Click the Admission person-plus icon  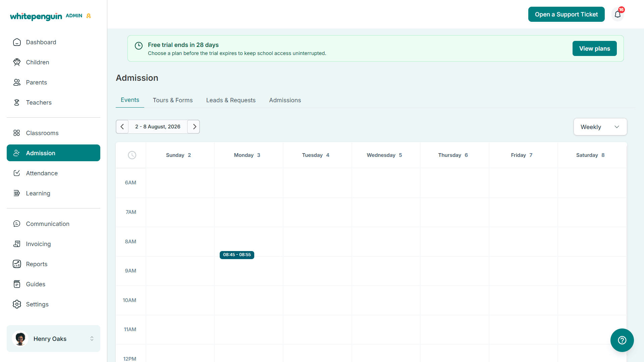pos(17,153)
